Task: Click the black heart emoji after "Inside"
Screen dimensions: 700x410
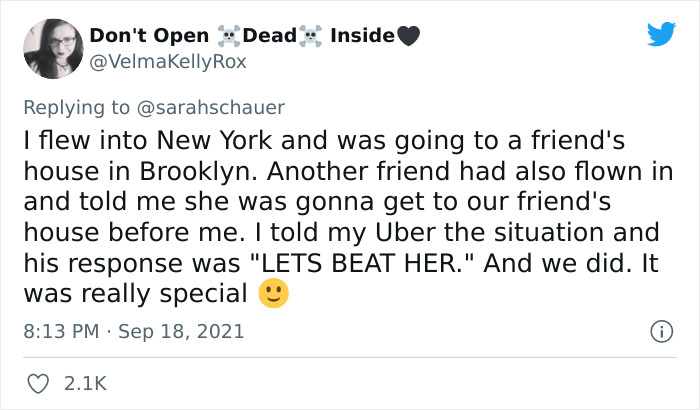Action: pyautogui.click(x=407, y=36)
